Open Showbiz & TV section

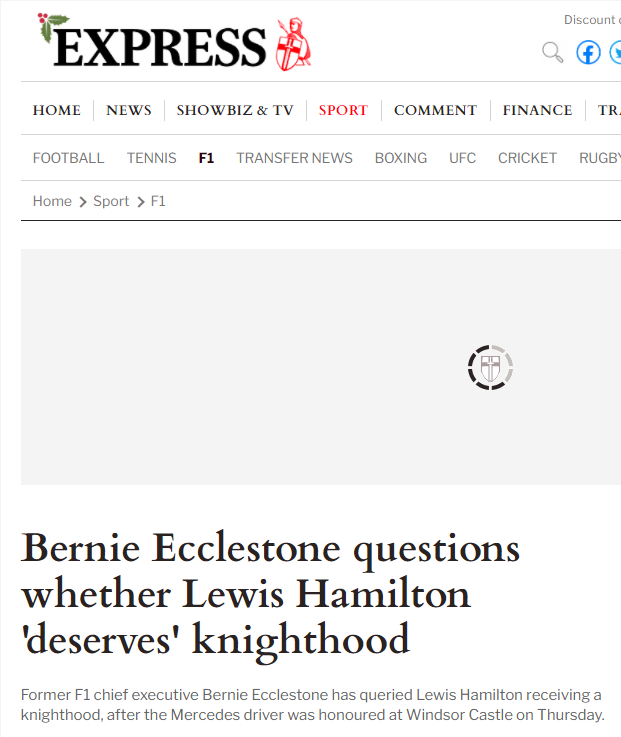point(235,110)
